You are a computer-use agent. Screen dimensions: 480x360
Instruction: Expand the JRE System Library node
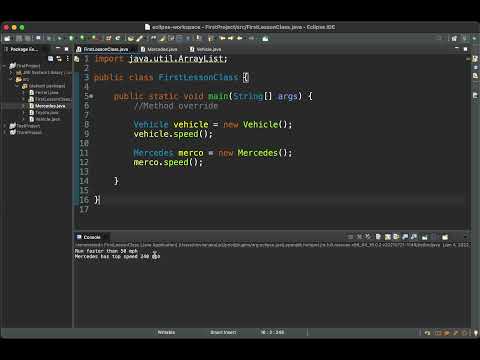11,73
